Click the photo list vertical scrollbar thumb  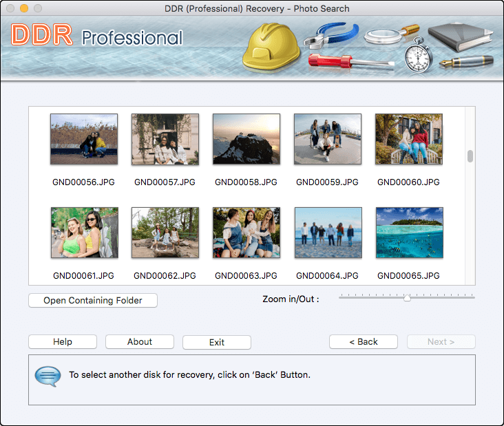[470, 156]
